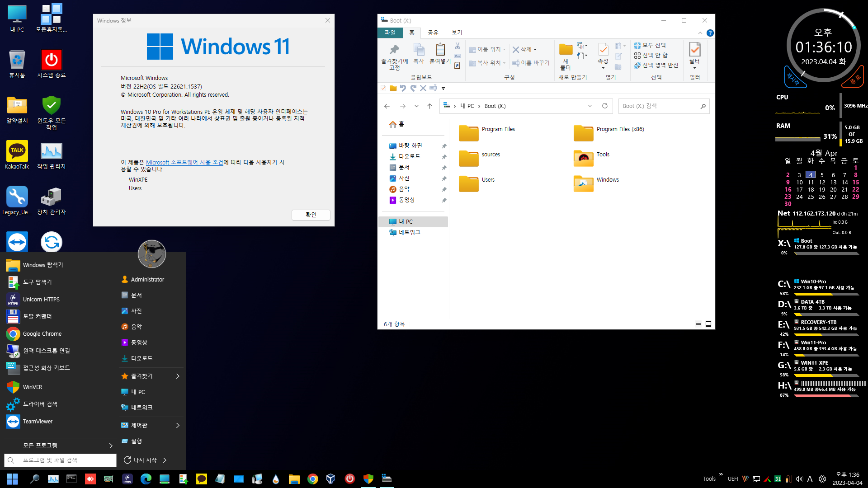The width and height of the screenshot is (868, 488).
Task: Click Select none (선택 안 함) in ribbon
Action: tap(651, 55)
